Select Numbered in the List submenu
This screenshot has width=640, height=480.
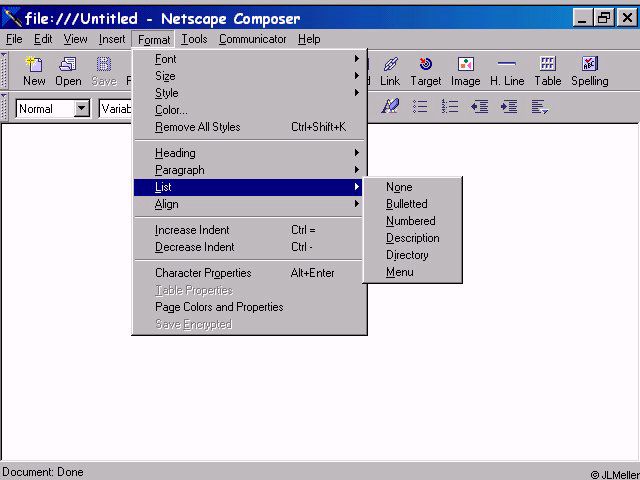[413, 221]
